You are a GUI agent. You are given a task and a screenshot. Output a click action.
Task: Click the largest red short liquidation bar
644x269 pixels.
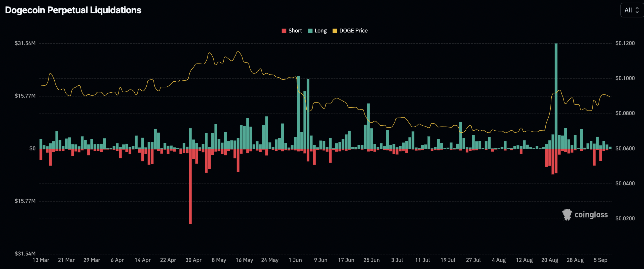point(190,186)
